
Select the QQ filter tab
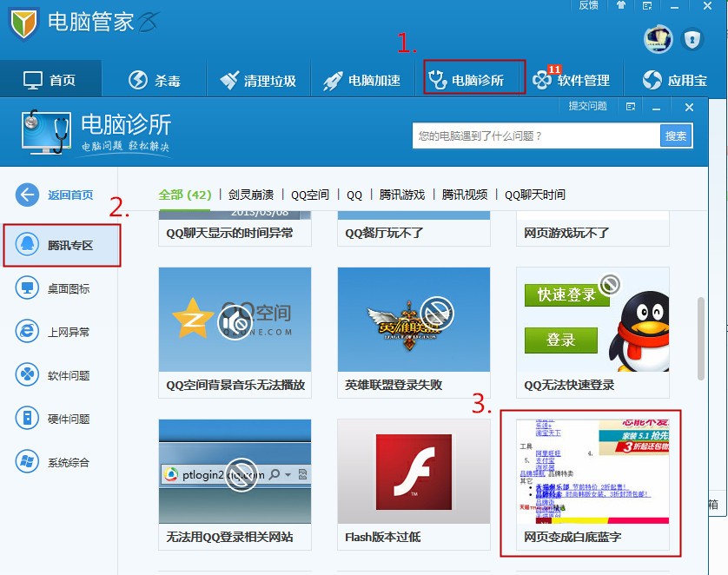coord(354,195)
